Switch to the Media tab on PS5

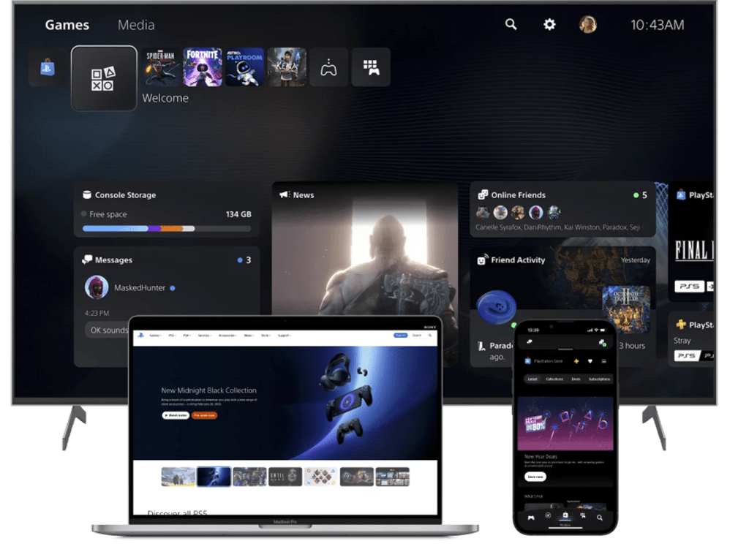click(x=136, y=25)
